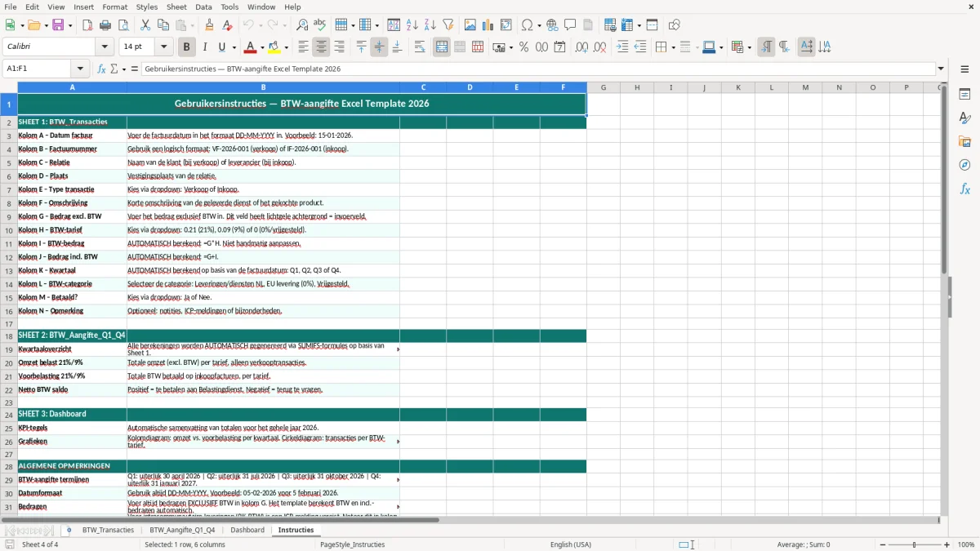Open the sidebar Properties panel

964,95
